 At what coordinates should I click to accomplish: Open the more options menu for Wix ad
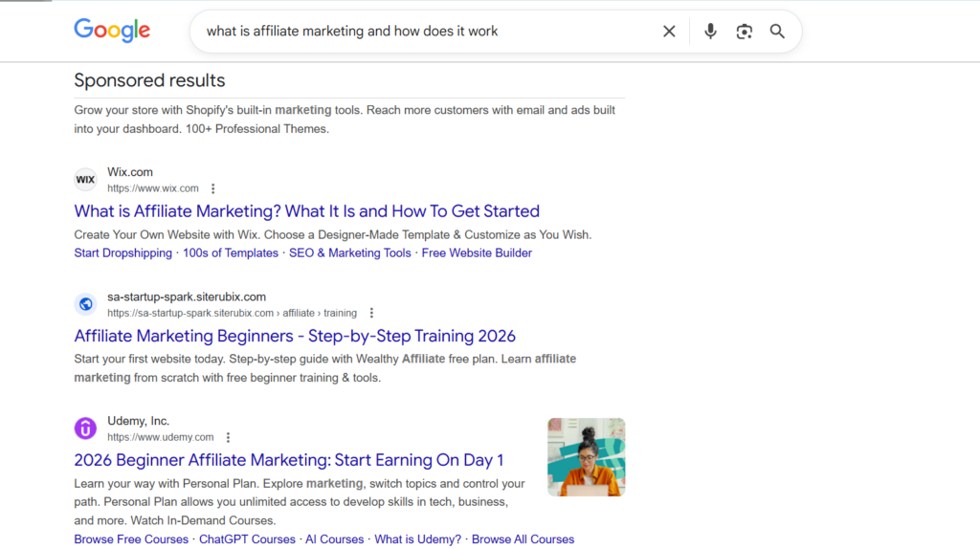pos(213,188)
